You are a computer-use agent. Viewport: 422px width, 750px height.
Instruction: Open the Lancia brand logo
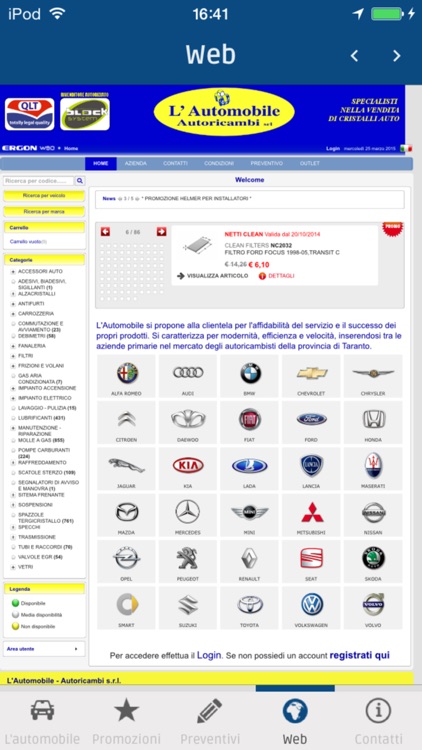click(x=311, y=465)
